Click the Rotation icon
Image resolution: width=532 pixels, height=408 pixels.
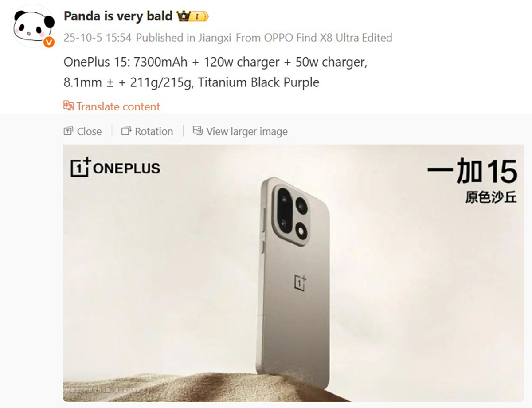(126, 131)
